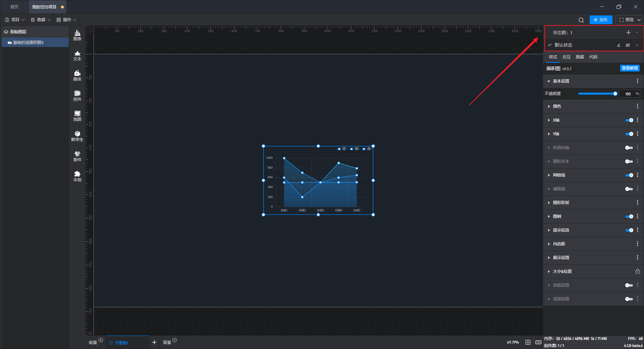
Task: Disable the 图例 legend switch
Action: point(629,216)
